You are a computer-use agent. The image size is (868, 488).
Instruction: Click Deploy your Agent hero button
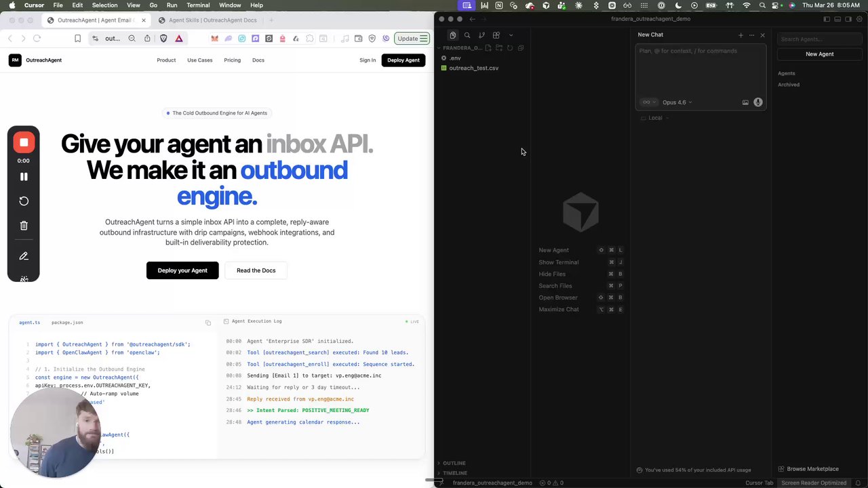point(182,270)
